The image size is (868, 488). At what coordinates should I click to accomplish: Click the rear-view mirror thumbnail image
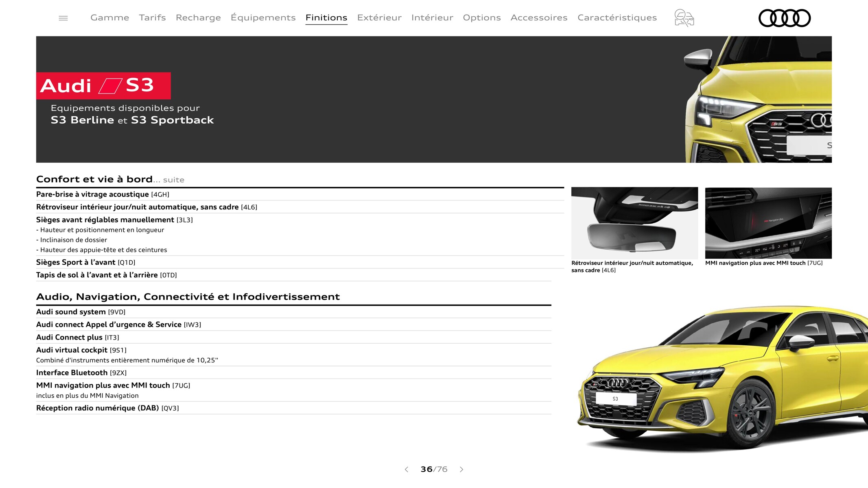(x=634, y=223)
